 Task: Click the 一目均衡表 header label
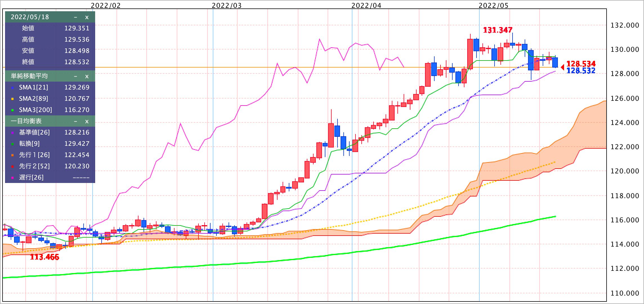26,121
